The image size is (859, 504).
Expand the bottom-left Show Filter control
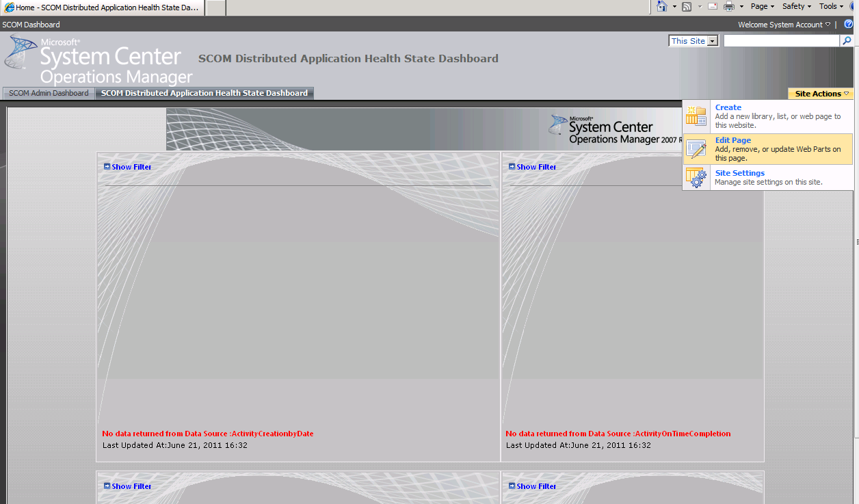[x=127, y=486]
